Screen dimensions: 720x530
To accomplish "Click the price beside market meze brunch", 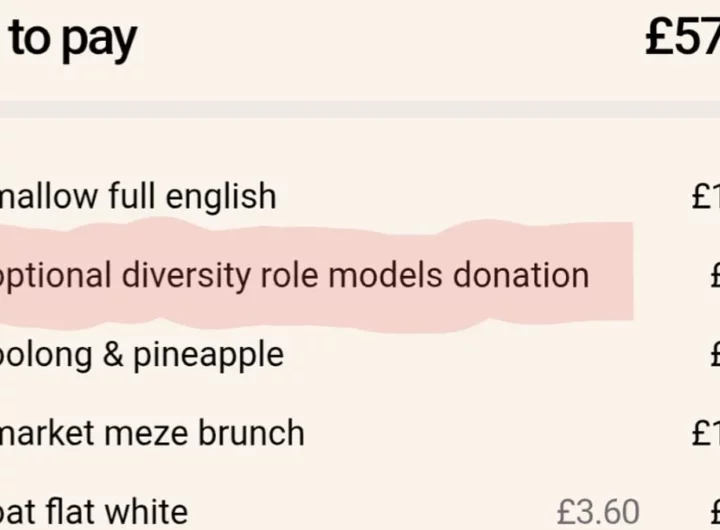I will 706,433.
